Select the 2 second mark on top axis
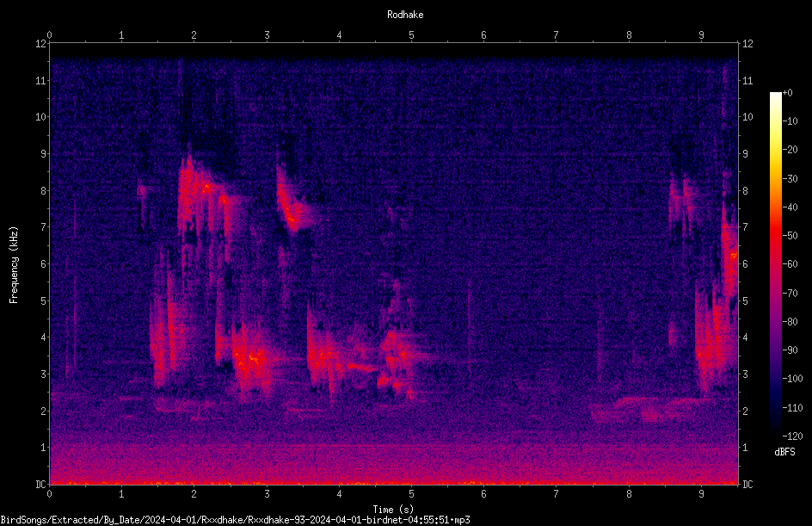Image resolution: width=812 pixels, height=526 pixels. pos(194,35)
